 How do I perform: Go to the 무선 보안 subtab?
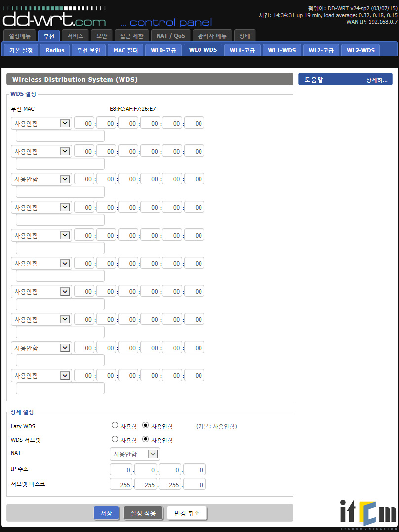coord(89,50)
